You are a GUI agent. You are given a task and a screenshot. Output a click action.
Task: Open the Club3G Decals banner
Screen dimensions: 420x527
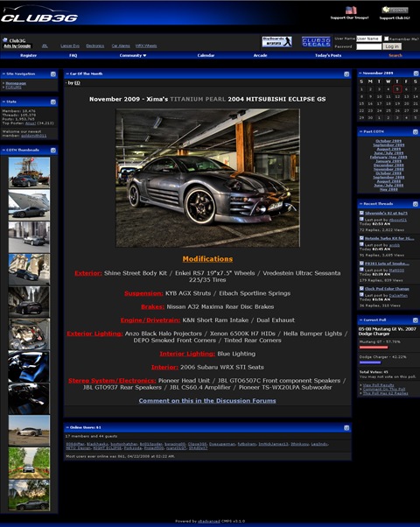click(x=316, y=42)
